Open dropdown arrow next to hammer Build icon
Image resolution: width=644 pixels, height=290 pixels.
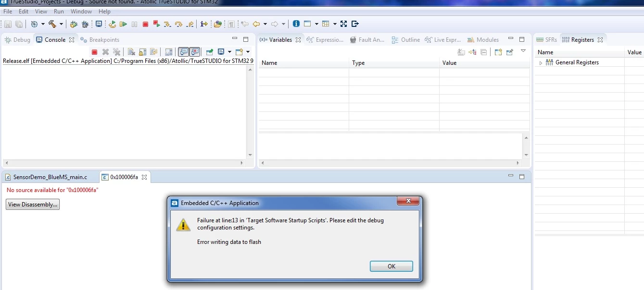pos(61,24)
